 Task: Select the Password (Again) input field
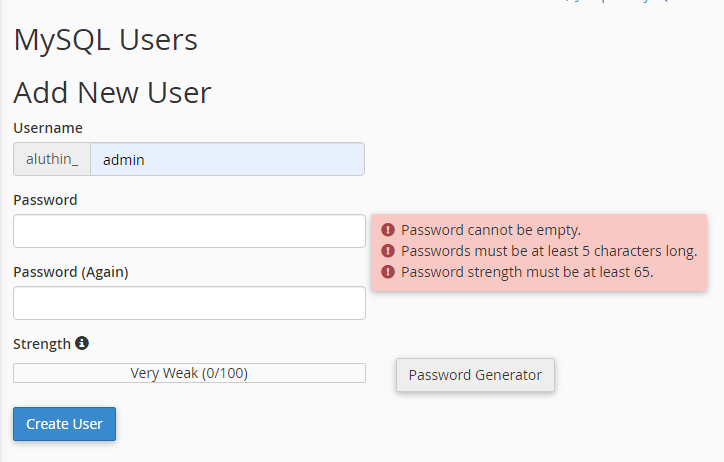coord(189,303)
